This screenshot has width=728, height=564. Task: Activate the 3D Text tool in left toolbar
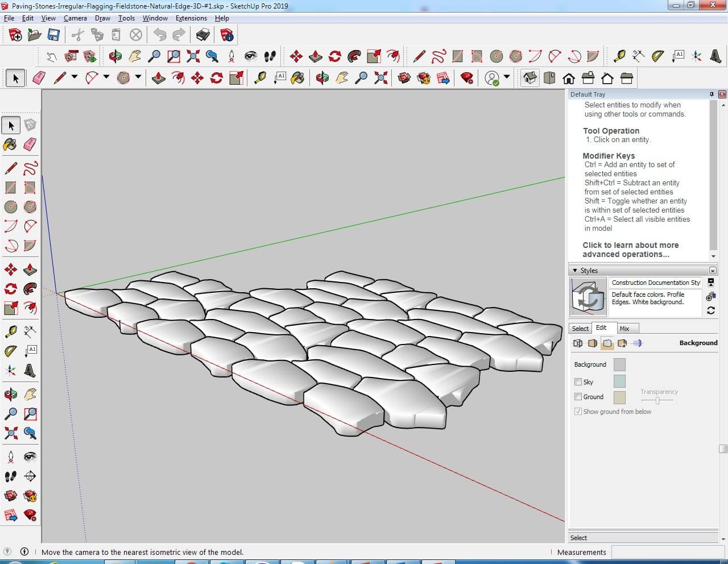pyautogui.click(x=30, y=371)
